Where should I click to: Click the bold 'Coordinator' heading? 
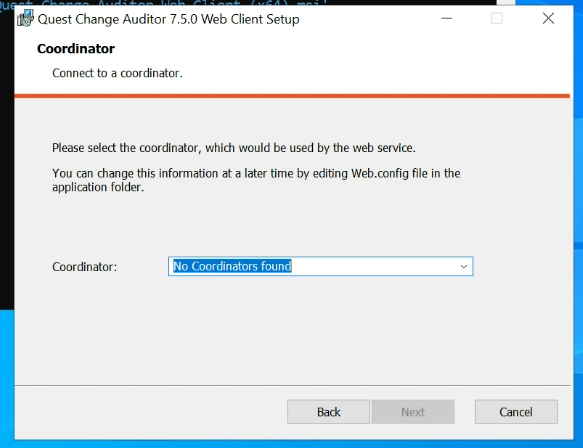(76, 49)
